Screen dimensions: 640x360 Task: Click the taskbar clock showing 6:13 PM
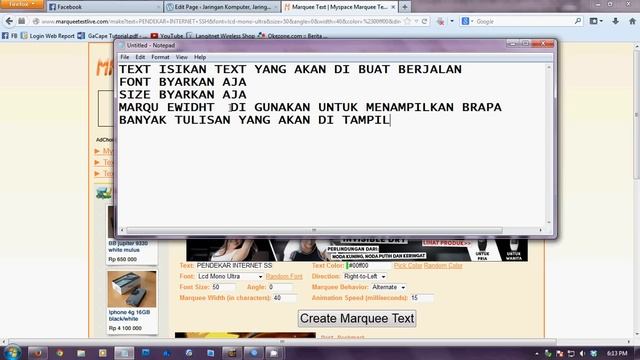pyautogui.click(x=617, y=353)
